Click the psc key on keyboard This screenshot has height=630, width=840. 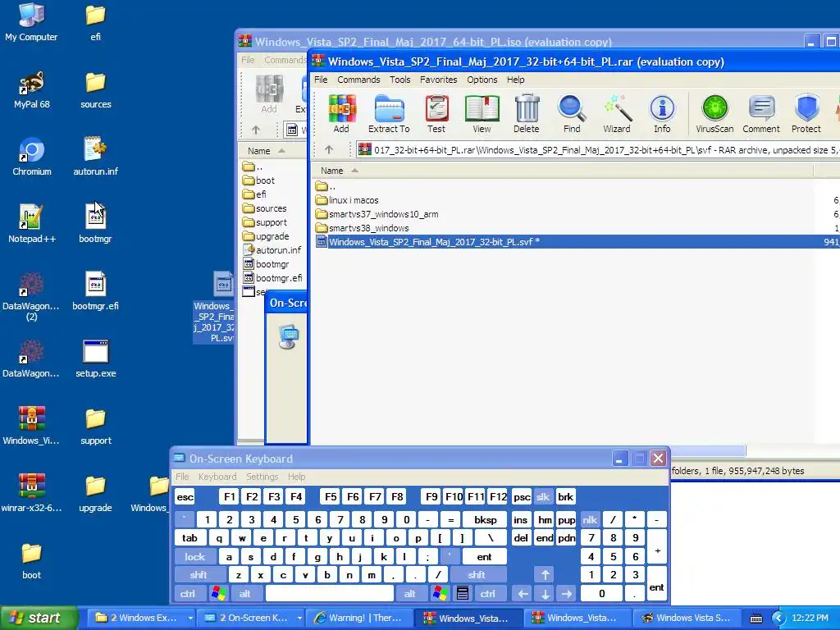[x=522, y=496]
